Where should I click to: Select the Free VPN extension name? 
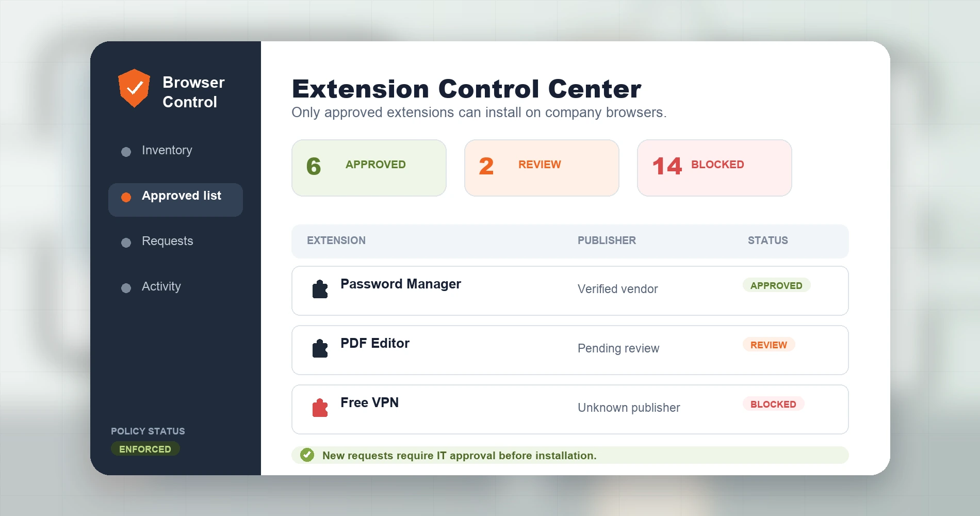[369, 402]
